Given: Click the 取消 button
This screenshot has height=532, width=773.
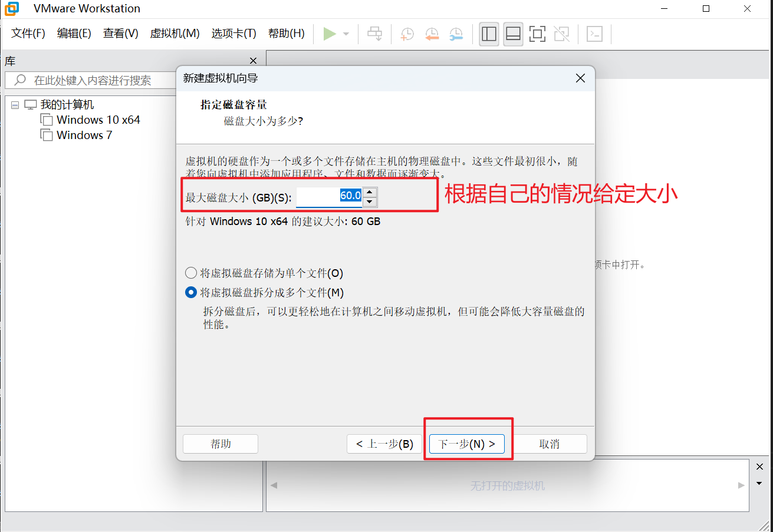Looking at the screenshot, I should [549, 444].
